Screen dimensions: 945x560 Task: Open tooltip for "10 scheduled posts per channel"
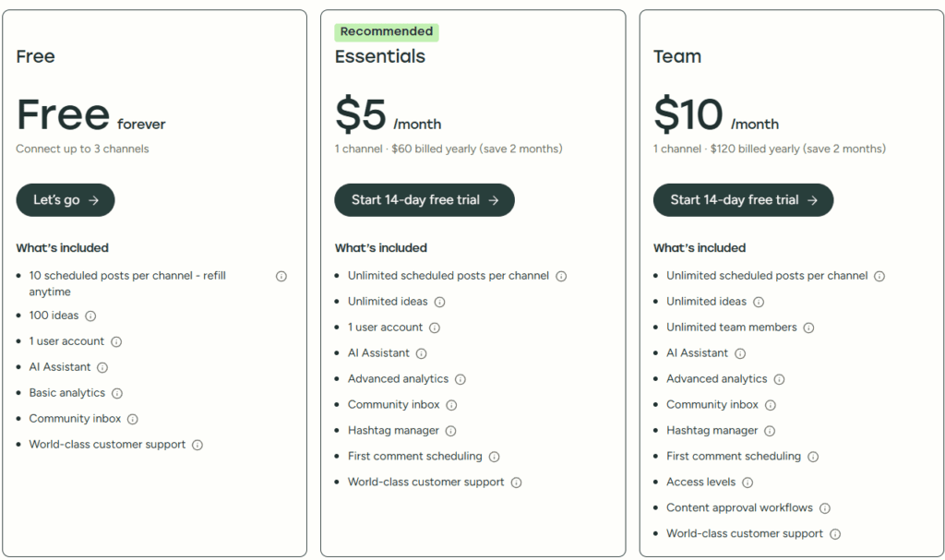[x=281, y=276]
